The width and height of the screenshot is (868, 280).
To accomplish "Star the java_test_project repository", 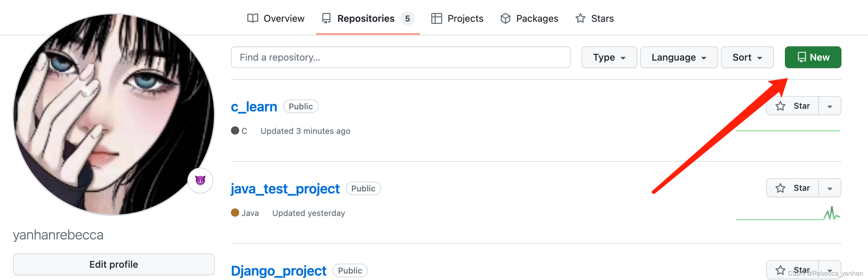I will coord(792,188).
